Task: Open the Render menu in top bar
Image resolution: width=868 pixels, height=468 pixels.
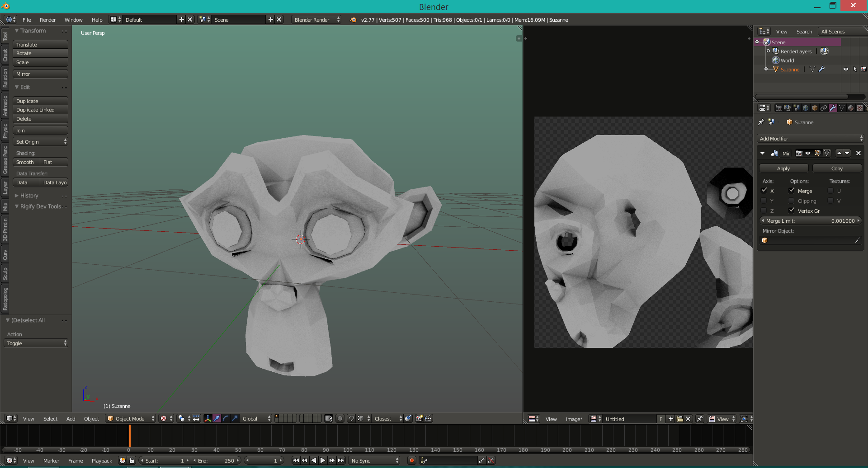Action: click(47, 19)
